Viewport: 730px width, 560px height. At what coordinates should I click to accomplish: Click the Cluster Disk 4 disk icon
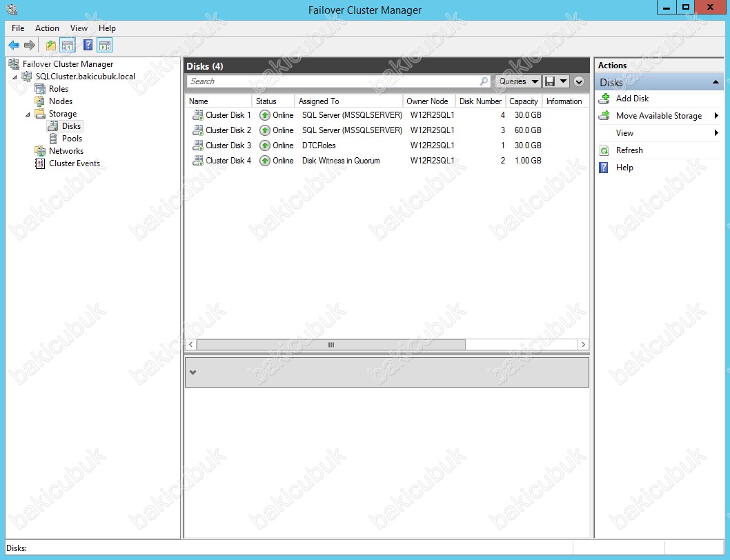(x=198, y=161)
